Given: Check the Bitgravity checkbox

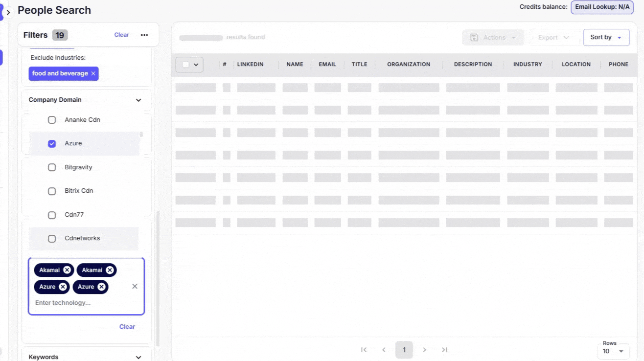Looking at the screenshot, I should (52, 167).
